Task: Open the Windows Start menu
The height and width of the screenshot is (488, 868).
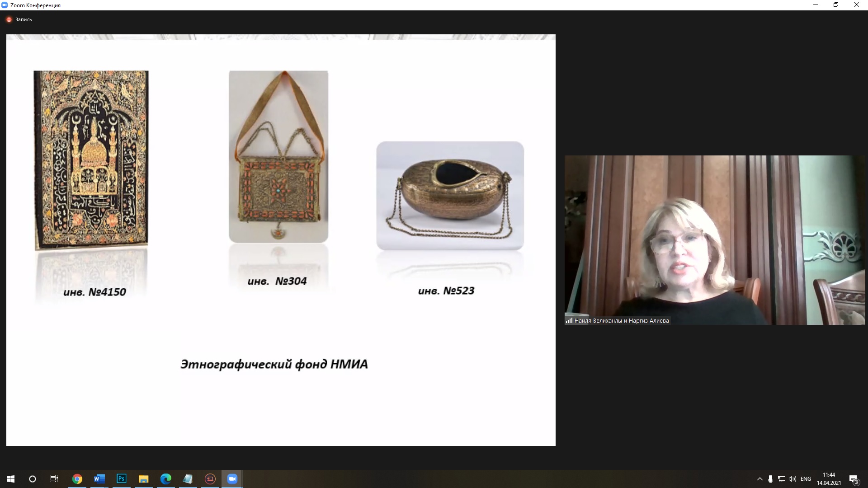Action: 11,479
